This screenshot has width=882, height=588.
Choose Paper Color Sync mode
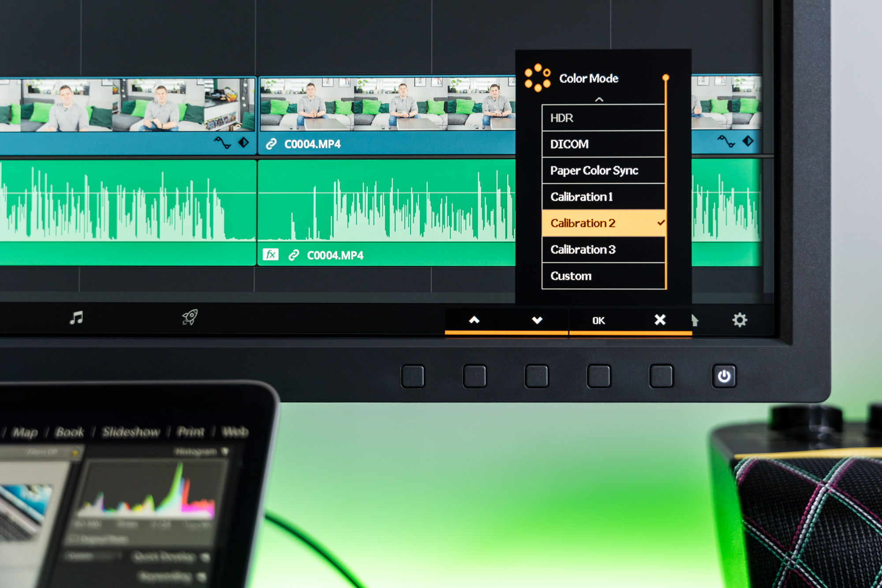point(603,171)
